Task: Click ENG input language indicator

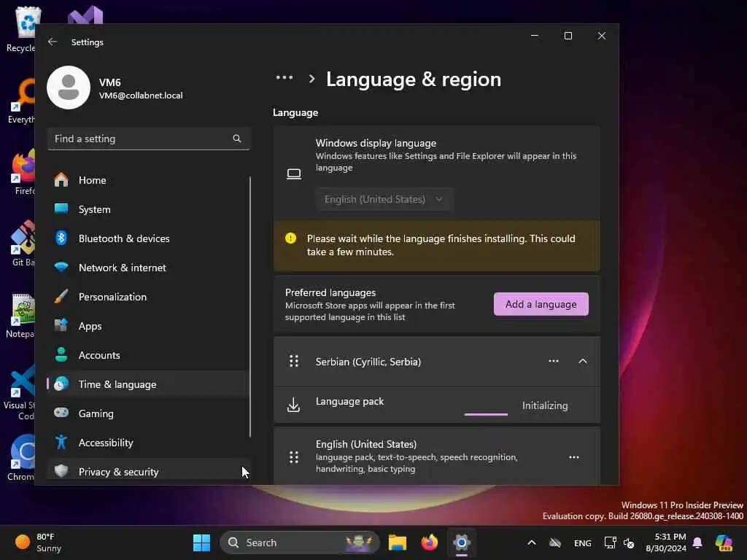Action: pos(583,542)
